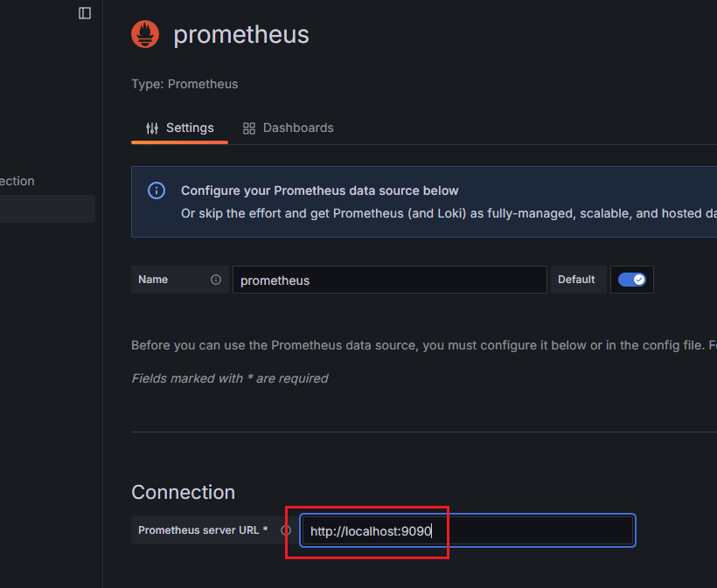
Task: Focus the Name input containing prometheus
Action: coord(390,280)
